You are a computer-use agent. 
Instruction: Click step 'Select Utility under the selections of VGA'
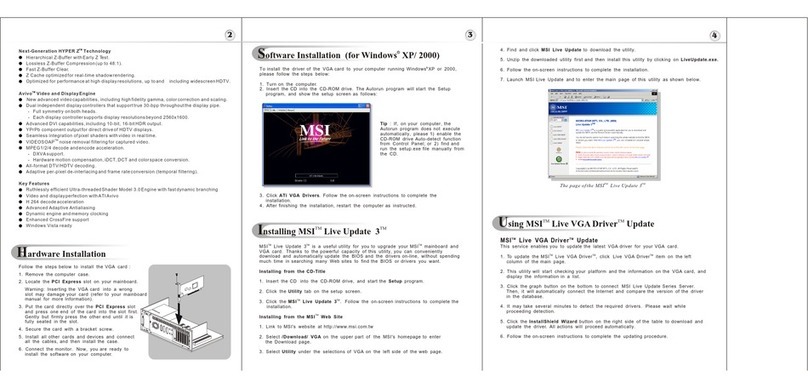tap(350, 351)
